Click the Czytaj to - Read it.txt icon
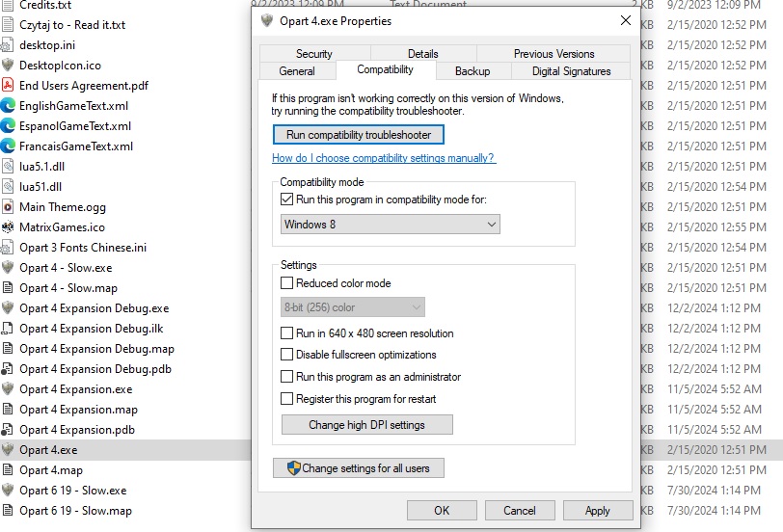 point(8,24)
